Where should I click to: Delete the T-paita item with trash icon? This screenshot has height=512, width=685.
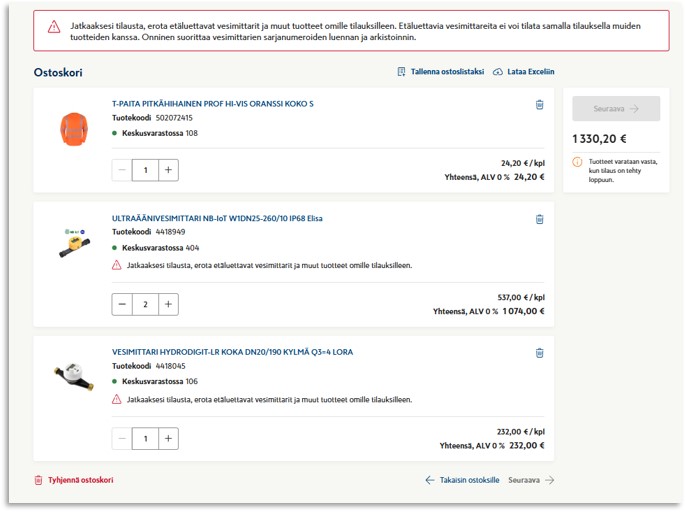[540, 105]
